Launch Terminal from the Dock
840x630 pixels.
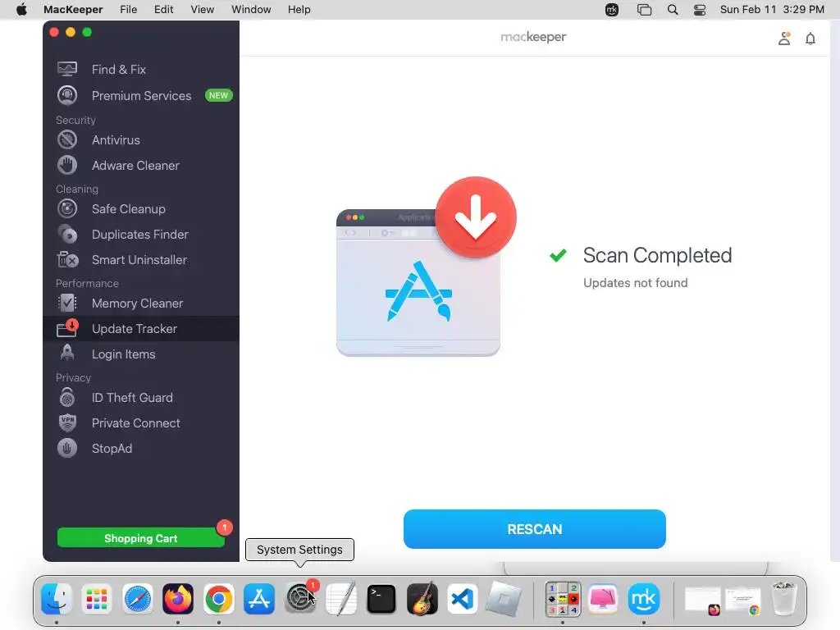[381, 598]
